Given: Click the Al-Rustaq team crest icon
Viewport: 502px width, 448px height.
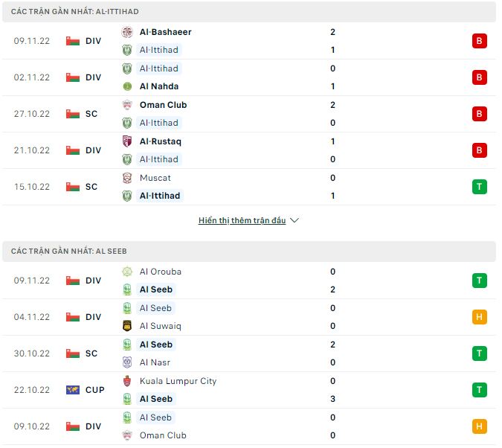Looking at the screenshot, I should click(x=127, y=141).
